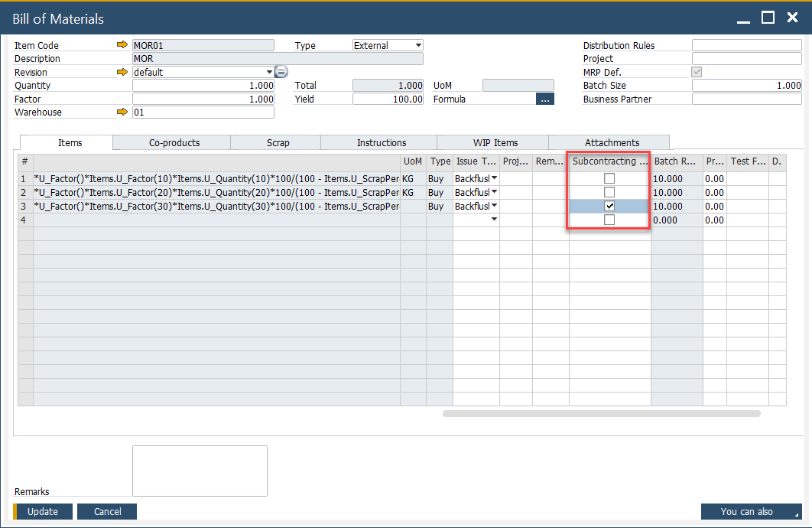Click the horizontal scrollbar under the grid
Screen dimensions: 812x528
(x=601, y=413)
